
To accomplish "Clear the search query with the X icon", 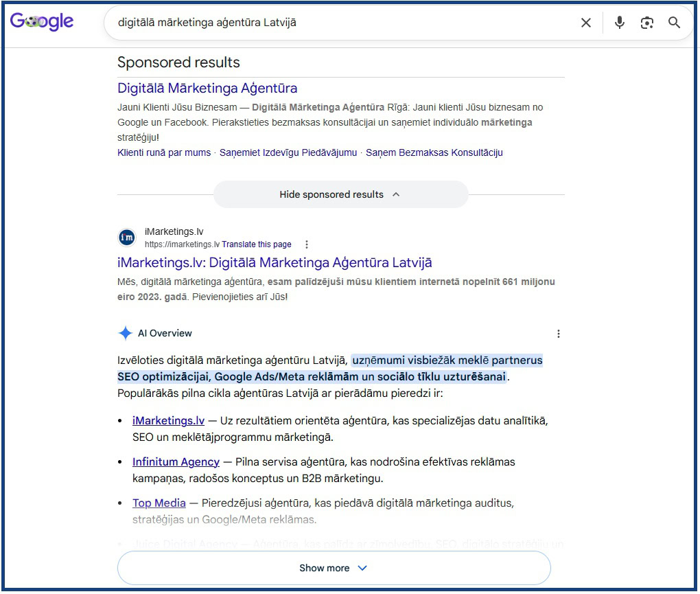I will coord(585,23).
